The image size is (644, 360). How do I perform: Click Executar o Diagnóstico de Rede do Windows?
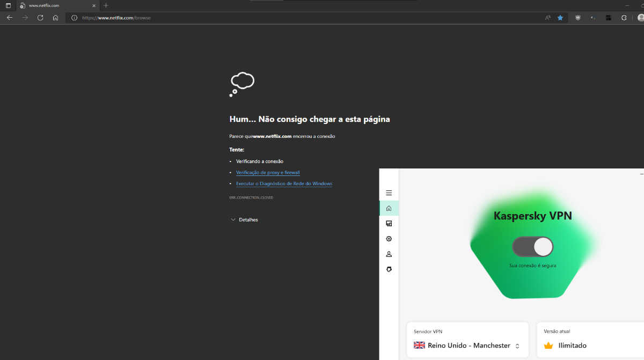point(284,184)
